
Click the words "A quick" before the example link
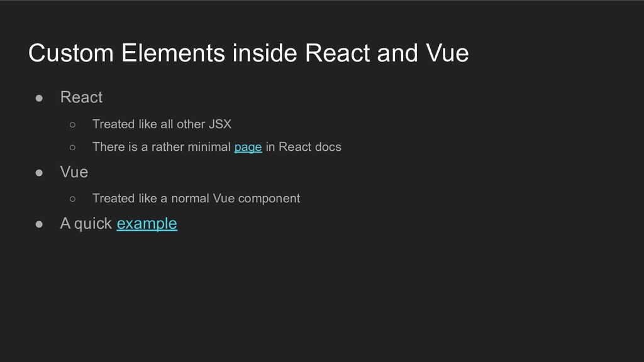(86, 224)
